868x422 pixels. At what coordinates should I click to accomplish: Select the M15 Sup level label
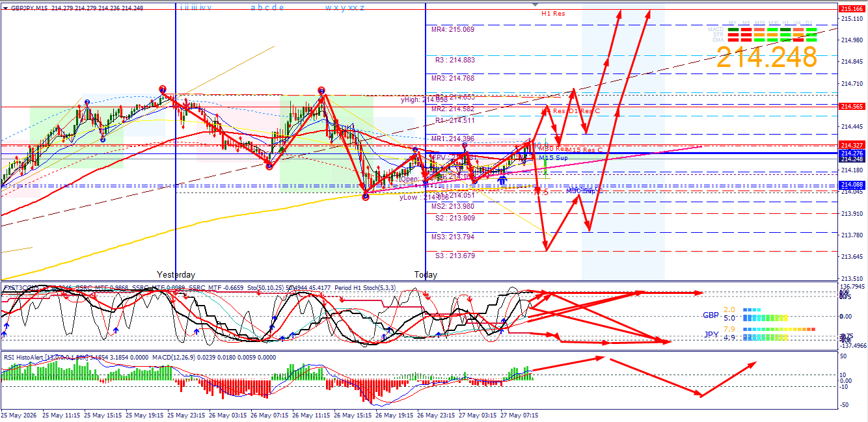click(x=553, y=157)
